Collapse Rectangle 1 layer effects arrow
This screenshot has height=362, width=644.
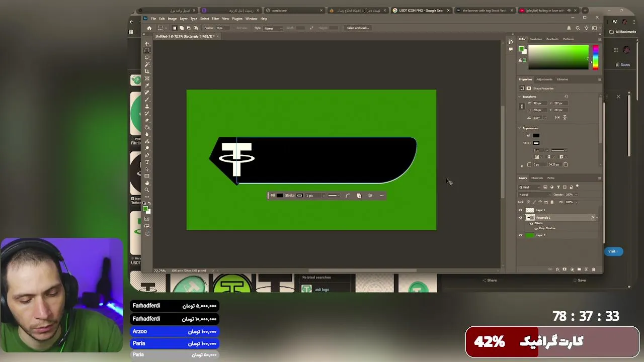pos(597,218)
